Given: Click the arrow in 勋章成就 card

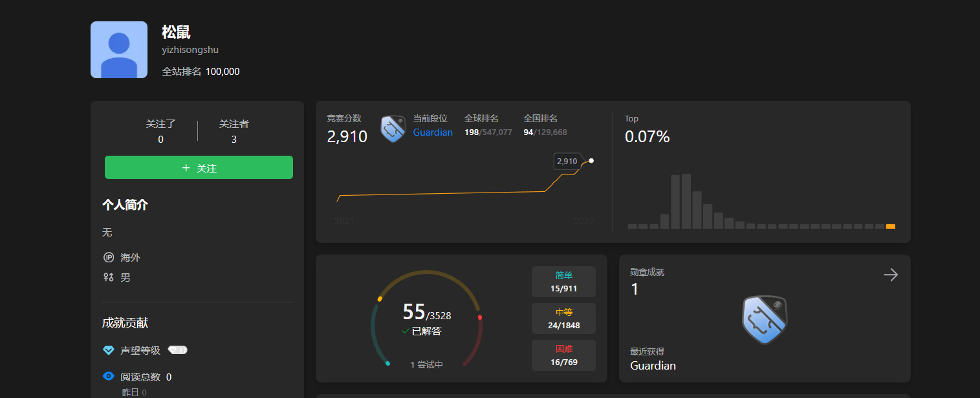Looking at the screenshot, I should [x=891, y=275].
